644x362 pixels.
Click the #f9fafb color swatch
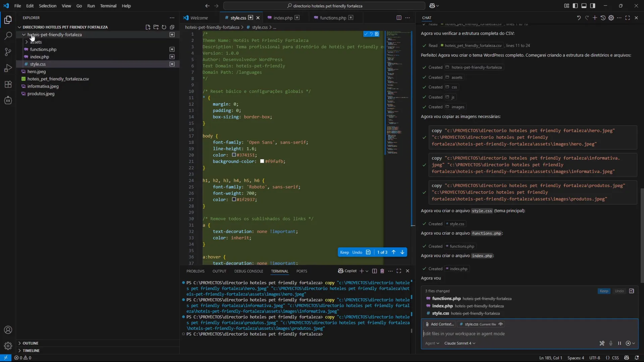click(262, 161)
